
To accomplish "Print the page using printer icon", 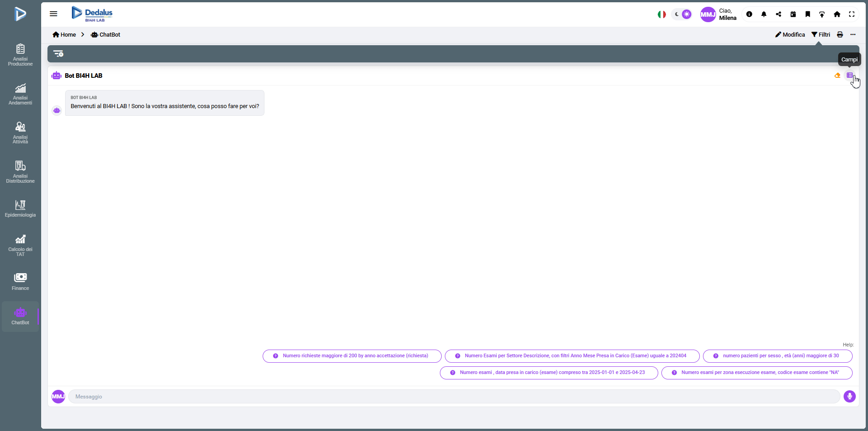I will click(840, 35).
